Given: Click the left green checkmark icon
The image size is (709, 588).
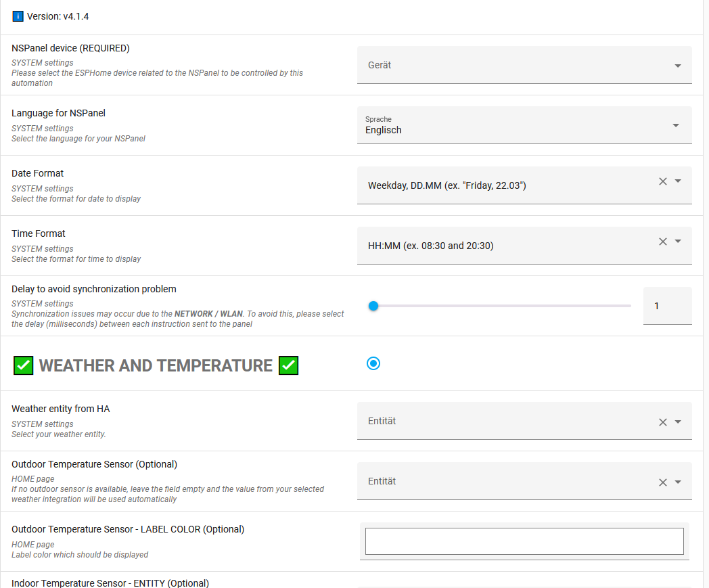Looking at the screenshot, I should click(24, 365).
